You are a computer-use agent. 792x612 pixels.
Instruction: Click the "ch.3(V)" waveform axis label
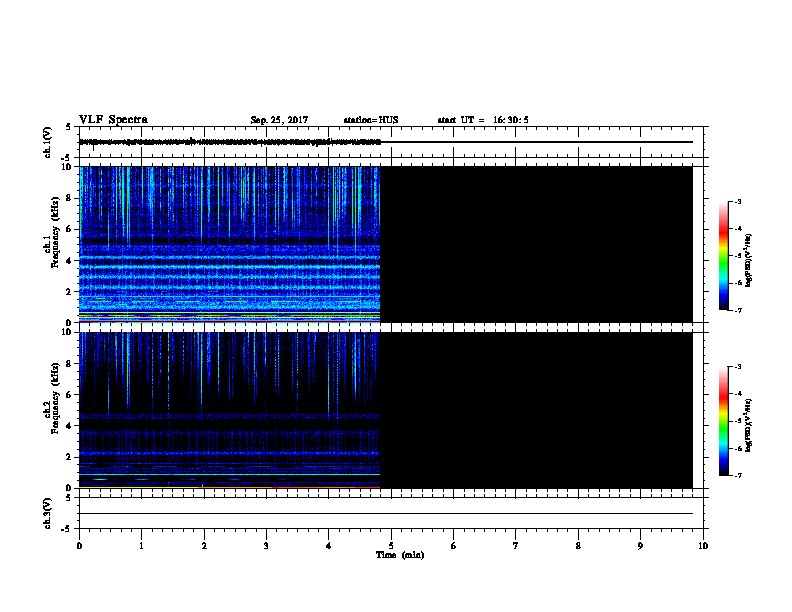point(47,513)
